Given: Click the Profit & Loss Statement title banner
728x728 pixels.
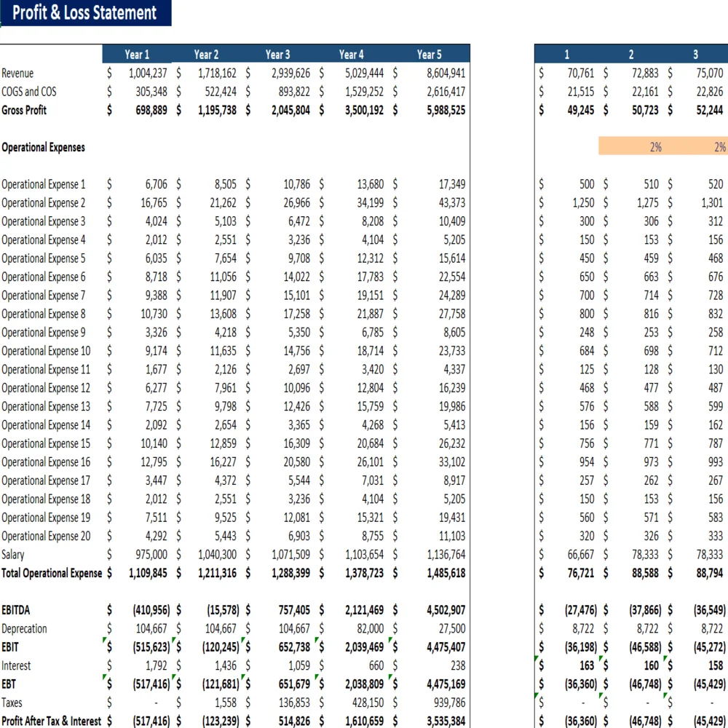Looking at the screenshot, I should (86, 13).
